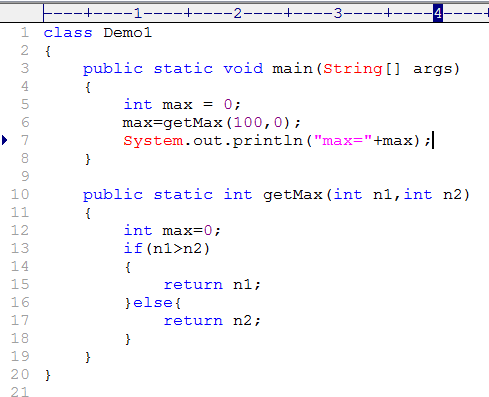Click the 'args' parameter name
This screenshot has width=489, height=397.
(x=432, y=69)
